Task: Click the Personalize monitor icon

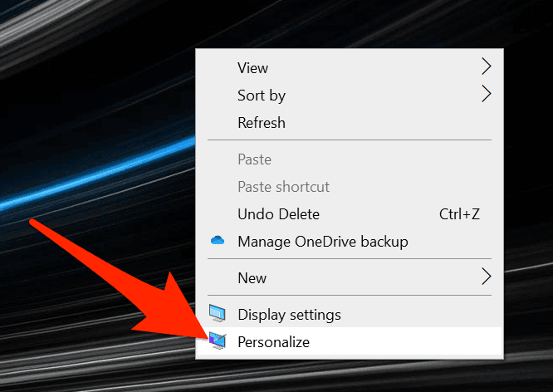Action: click(218, 341)
